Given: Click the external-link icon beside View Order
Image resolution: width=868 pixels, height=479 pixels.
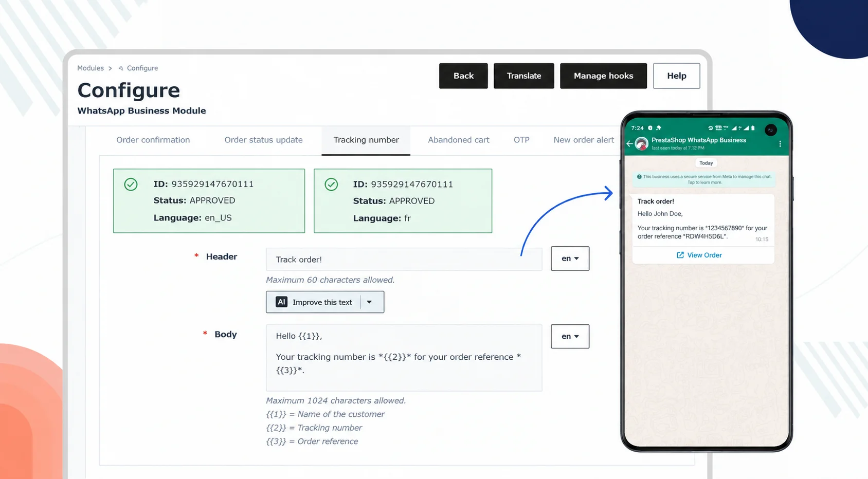Looking at the screenshot, I should coord(680,255).
